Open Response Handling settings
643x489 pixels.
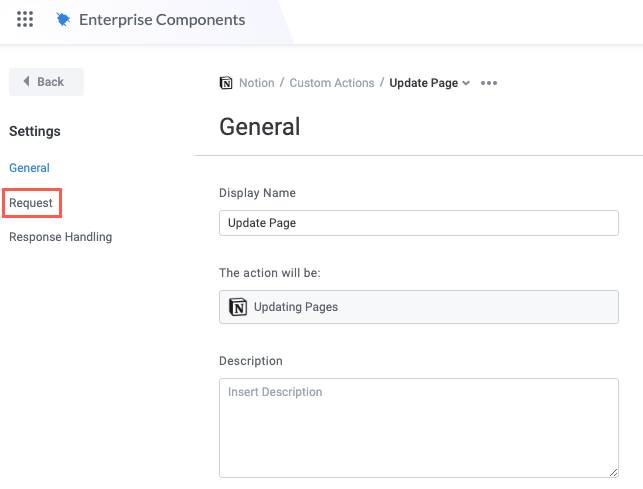(61, 237)
